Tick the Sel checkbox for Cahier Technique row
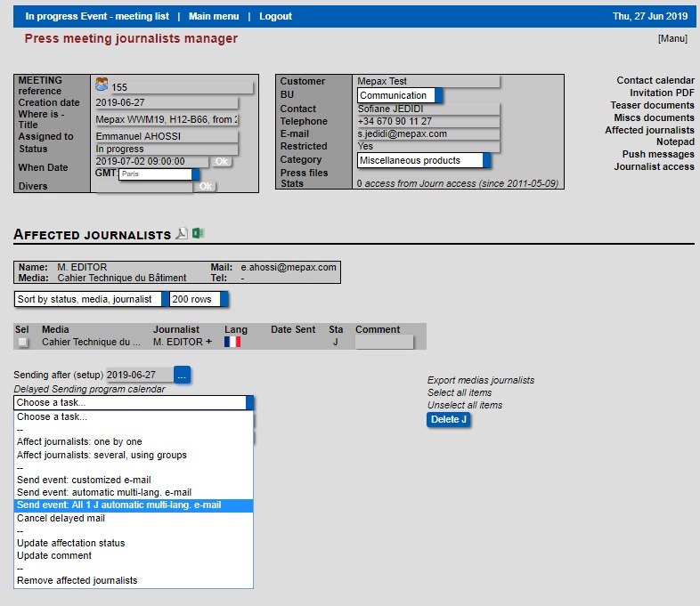The width and height of the screenshot is (700, 606). point(22,343)
